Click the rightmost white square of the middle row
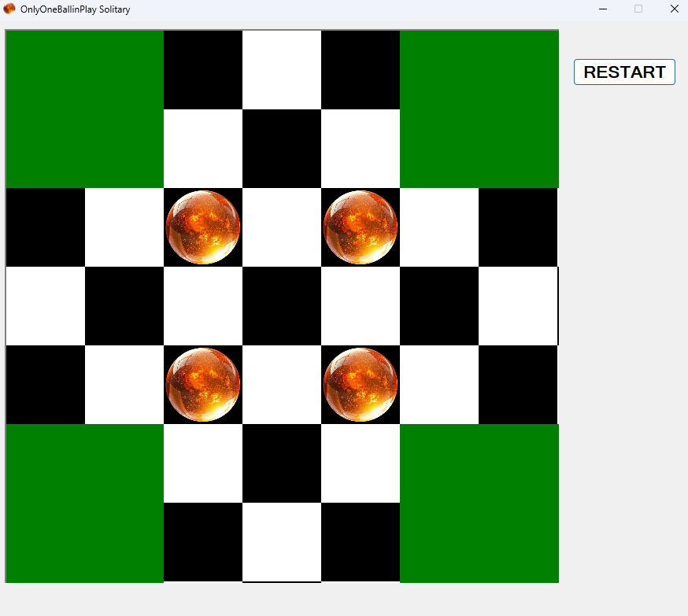 coord(518,306)
